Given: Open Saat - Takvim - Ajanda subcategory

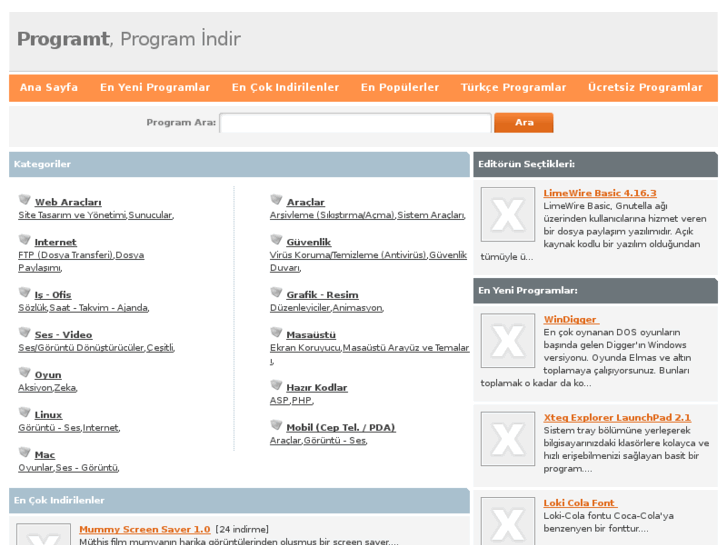Looking at the screenshot, I should [x=98, y=308].
